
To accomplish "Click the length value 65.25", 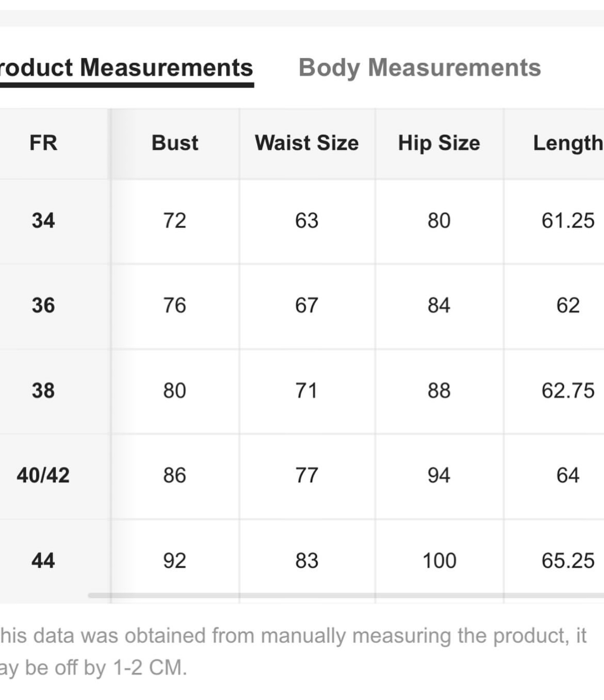I will click(x=568, y=560).
